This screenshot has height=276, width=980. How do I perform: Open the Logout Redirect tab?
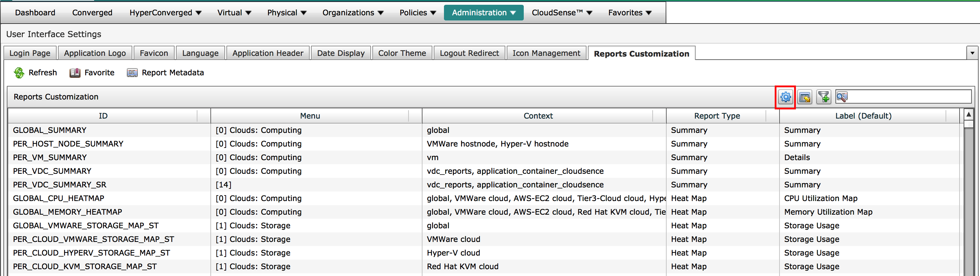469,53
